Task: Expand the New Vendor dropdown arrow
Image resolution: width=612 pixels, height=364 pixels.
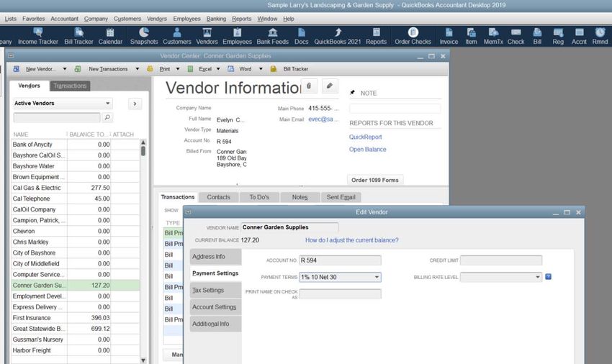Action: pos(65,69)
